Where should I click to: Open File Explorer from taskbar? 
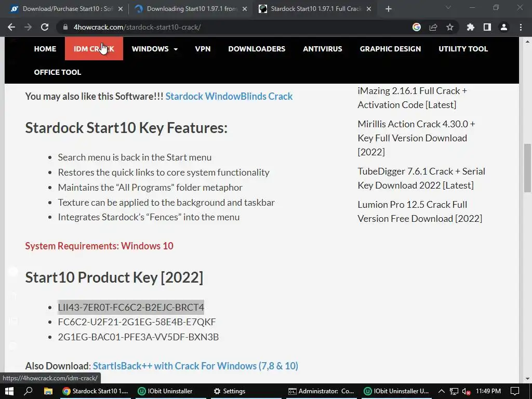48,391
